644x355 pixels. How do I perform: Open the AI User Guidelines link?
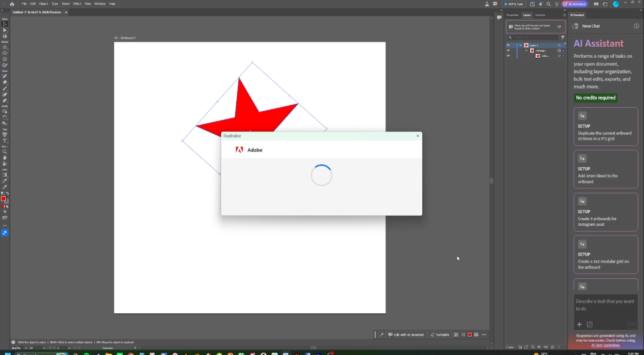click(x=605, y=345)
